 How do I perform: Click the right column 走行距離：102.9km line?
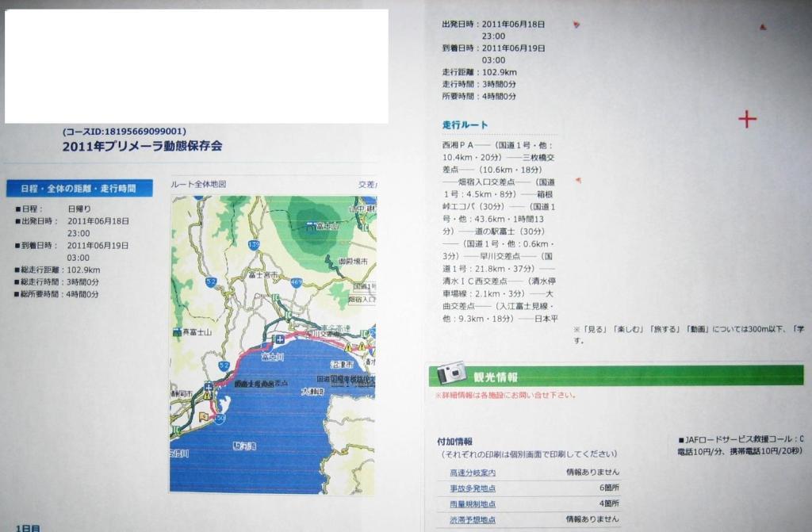[479, 72]
